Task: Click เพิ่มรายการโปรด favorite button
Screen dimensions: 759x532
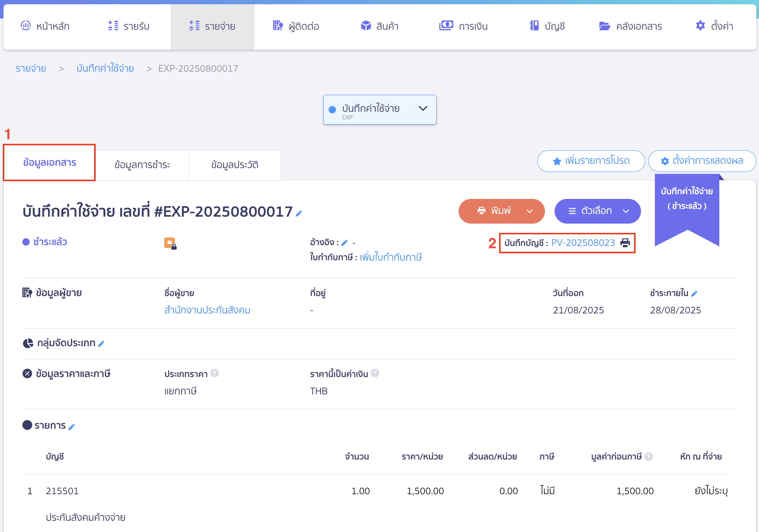Action: [x=591, y=161]
